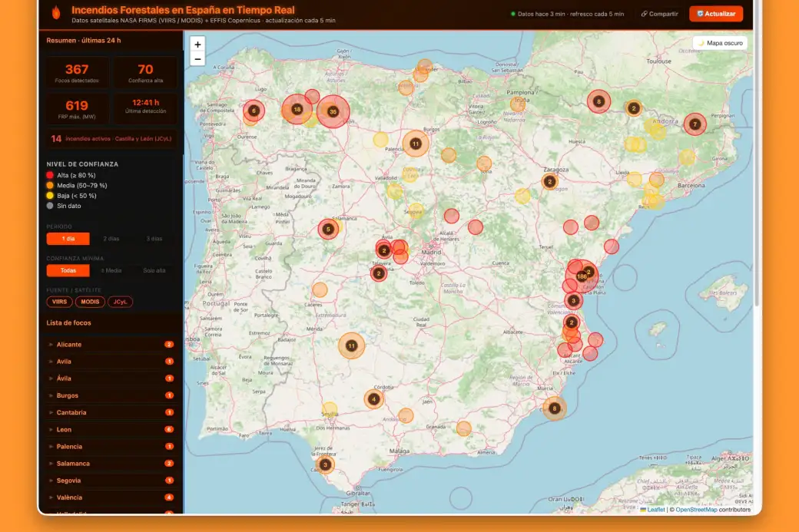Open the fire cluster marker labeled 18
This screenshot has height=532, width=799.
coord(297,109)
